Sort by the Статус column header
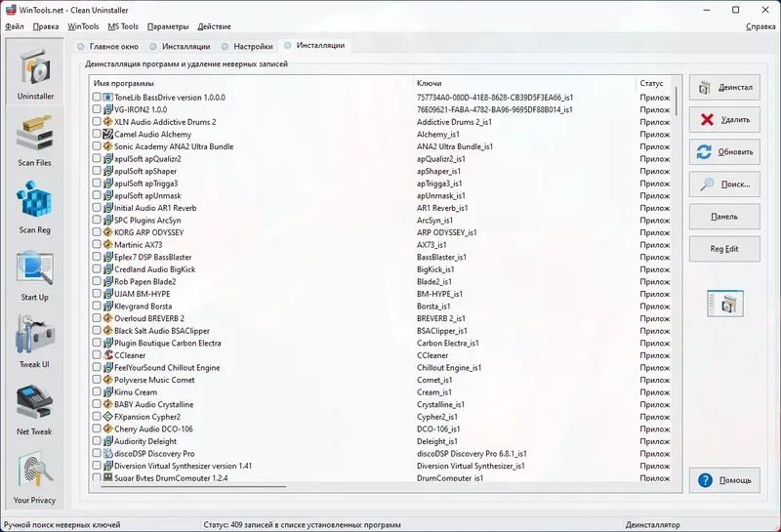The height and width of the screenshot is (532, 781). coord(654,83)
